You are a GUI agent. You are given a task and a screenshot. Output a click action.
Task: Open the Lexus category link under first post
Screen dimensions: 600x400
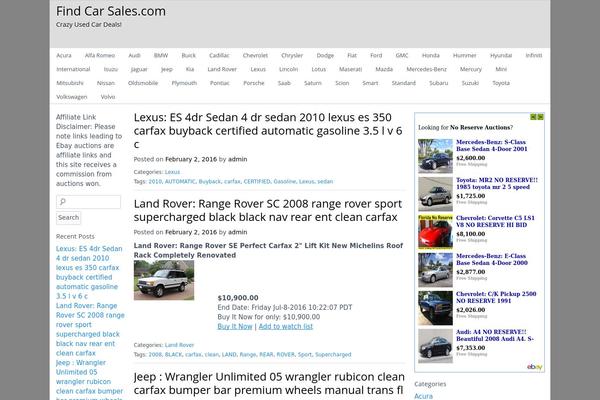[x=172, y=172]
